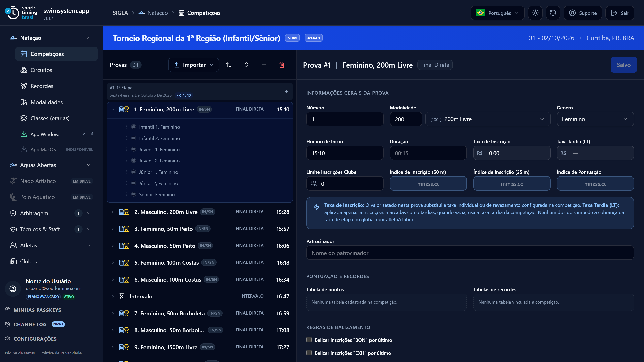Enable Balizar inscrições "BON" por último

click(x=309, y=340)
